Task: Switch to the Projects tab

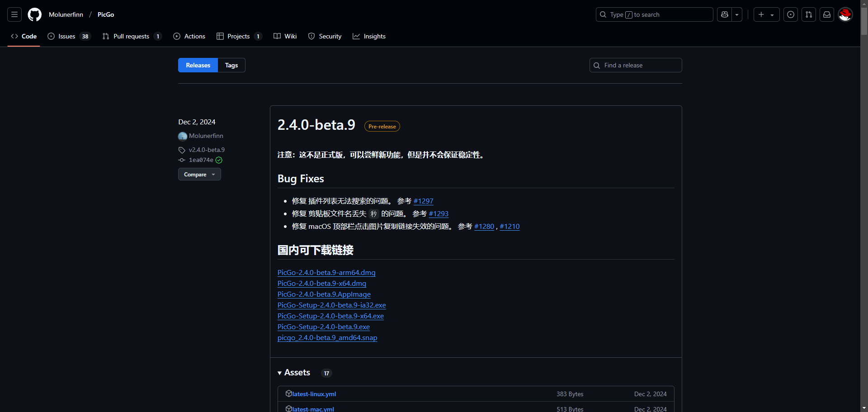Action: coord(239,36)
